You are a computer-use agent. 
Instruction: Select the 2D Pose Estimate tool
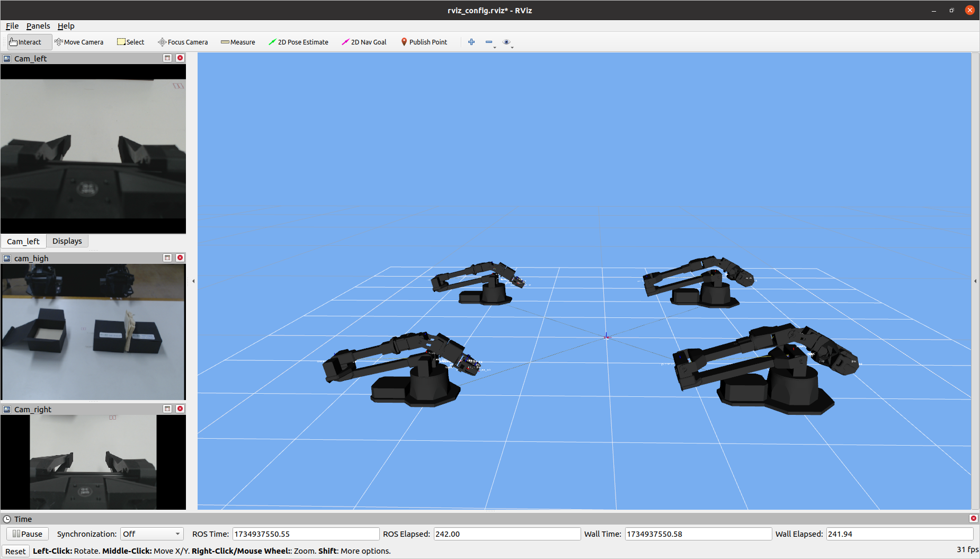click(x=298, y=42)
